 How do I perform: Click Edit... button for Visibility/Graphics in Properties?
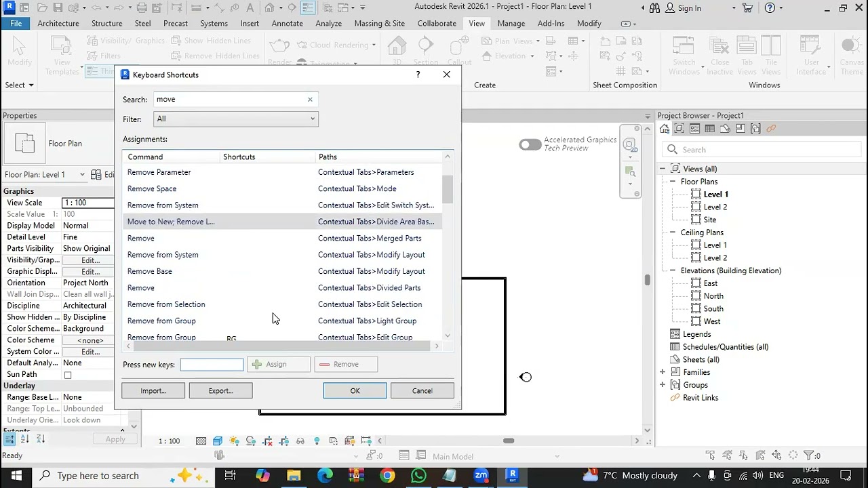coord(90,260)
